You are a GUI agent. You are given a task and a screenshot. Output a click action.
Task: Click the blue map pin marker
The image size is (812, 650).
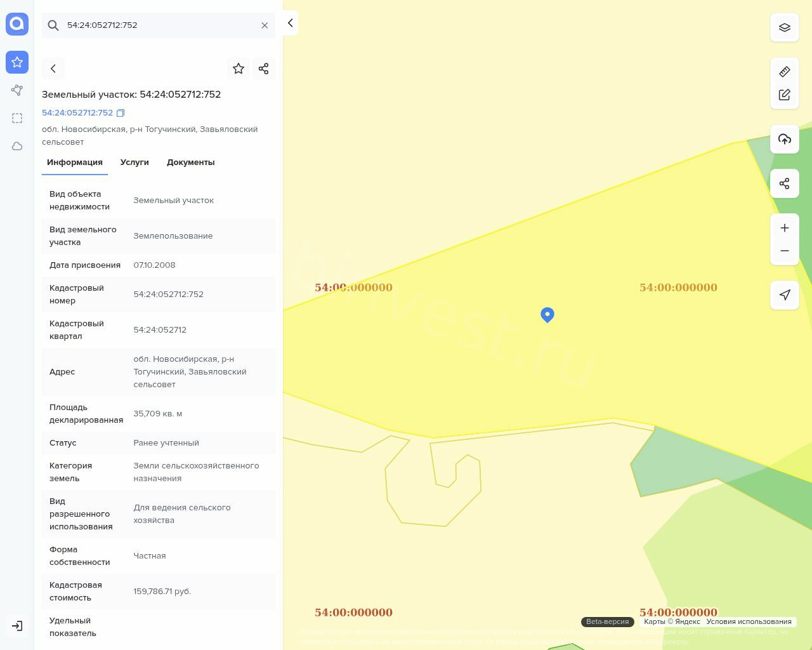(547, 314)
